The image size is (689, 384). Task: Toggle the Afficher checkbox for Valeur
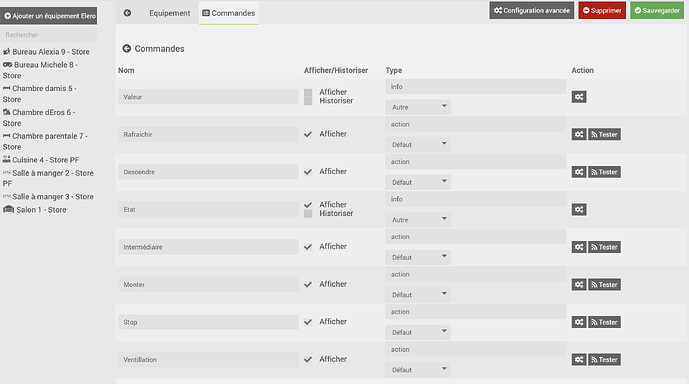click(x=308, y=93)
